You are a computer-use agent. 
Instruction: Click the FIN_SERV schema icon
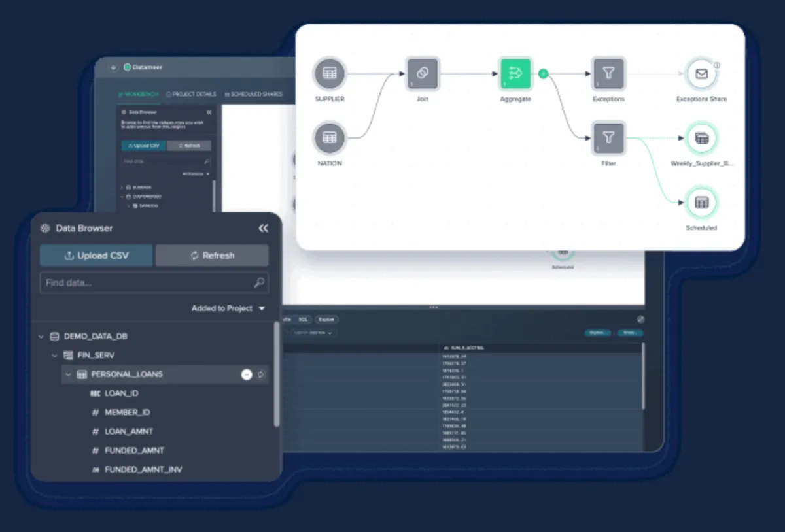(x=68, y=356)
